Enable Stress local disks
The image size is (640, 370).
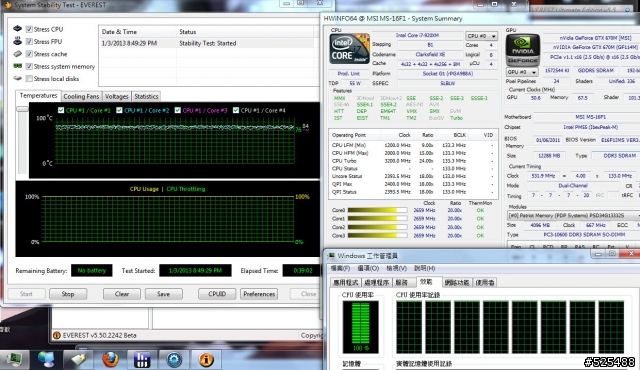(x=29, y=78)
